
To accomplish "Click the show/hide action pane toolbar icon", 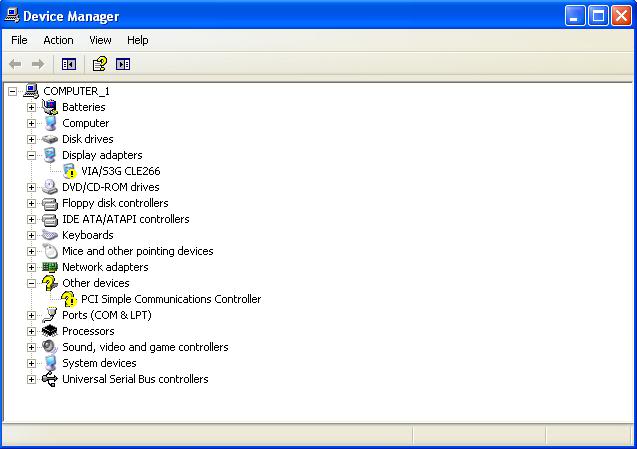I will [123, 64].
